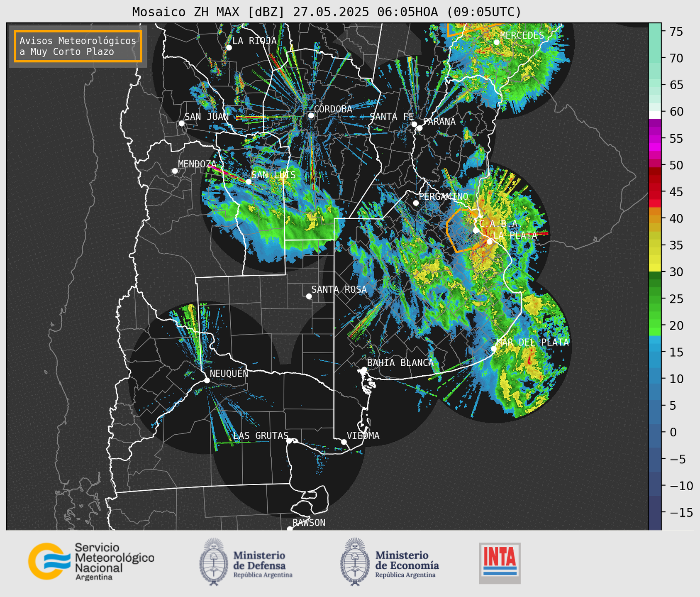Click the NEUQUÉN city marker dot
This screenshot has height=597, width=700.
(207, 380)
